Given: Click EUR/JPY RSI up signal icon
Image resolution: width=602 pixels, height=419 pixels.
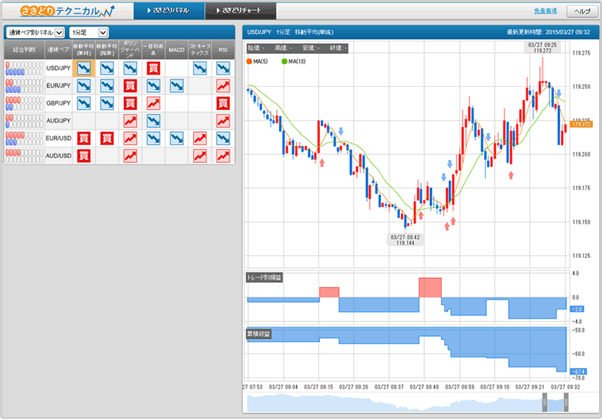Looking at the screenshot, I should tap(223, 86).
